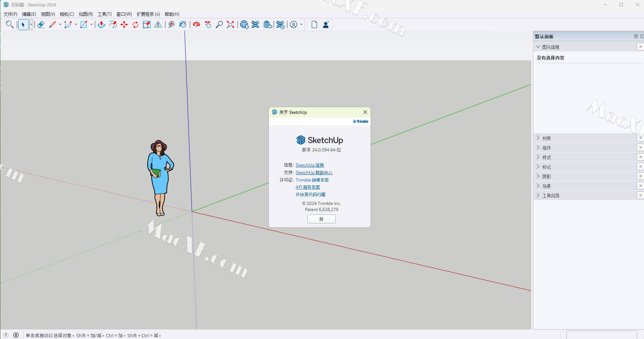
Task: Expand the 工具向导 panel section
Action: pos(538,195)
